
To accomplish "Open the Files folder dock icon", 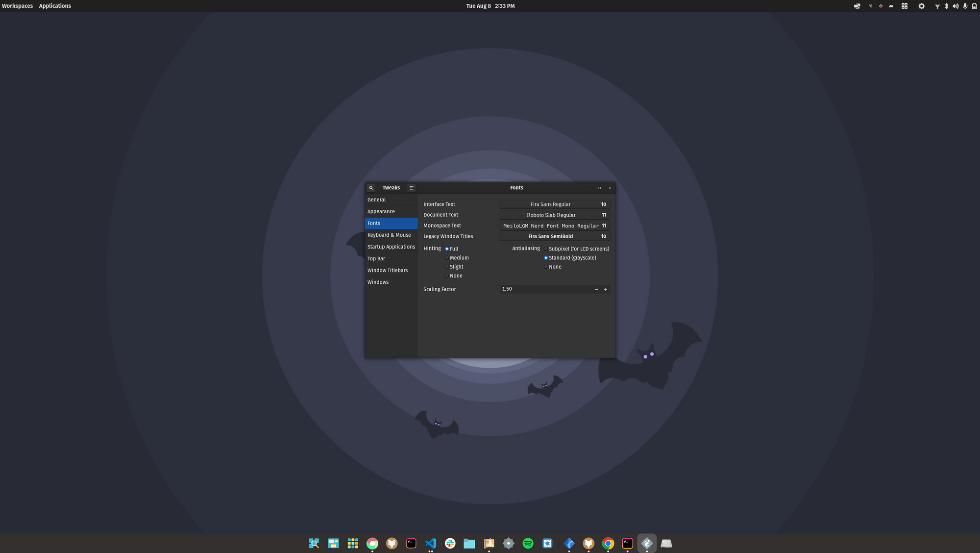I will (469, 543).
